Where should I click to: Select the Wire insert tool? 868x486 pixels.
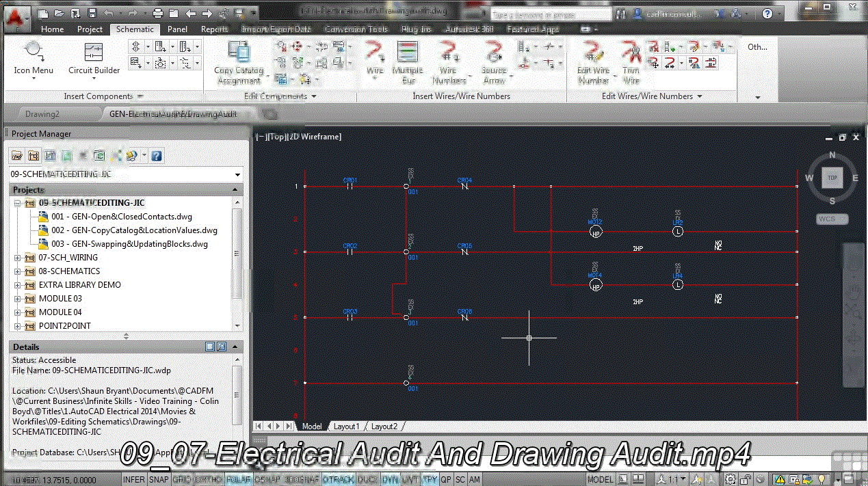pos(375,61)
